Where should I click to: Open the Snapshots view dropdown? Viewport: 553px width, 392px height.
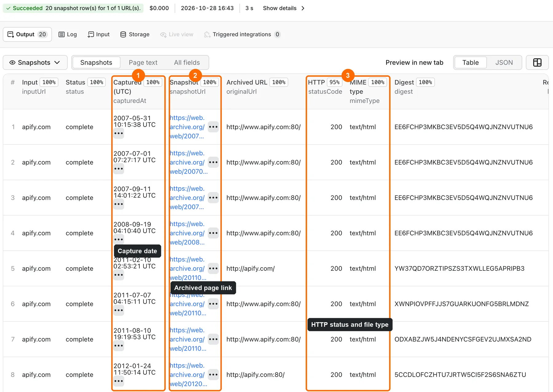pyautogui.click(x=35, y=63)
